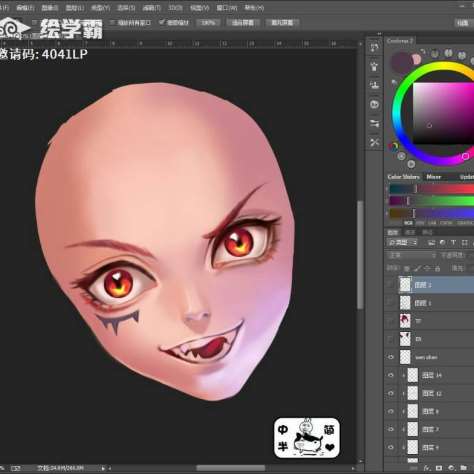Open the round play-symbol panel icon in dock
The width and height of the screenshot is (474, 474).
pyautogui.click(x=374, y=105)
